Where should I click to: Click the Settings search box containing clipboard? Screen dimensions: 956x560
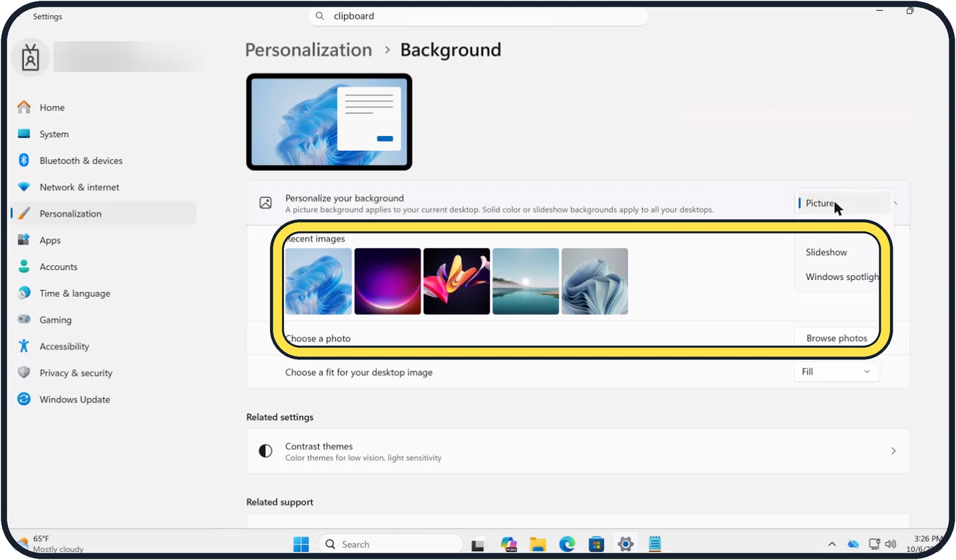point(478,16)
